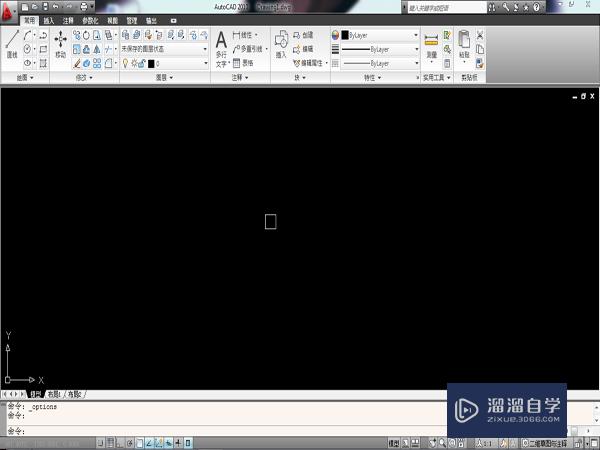Click the 表格 (Table) button
This screenshot has height=450, width=600.
(243, 63)
